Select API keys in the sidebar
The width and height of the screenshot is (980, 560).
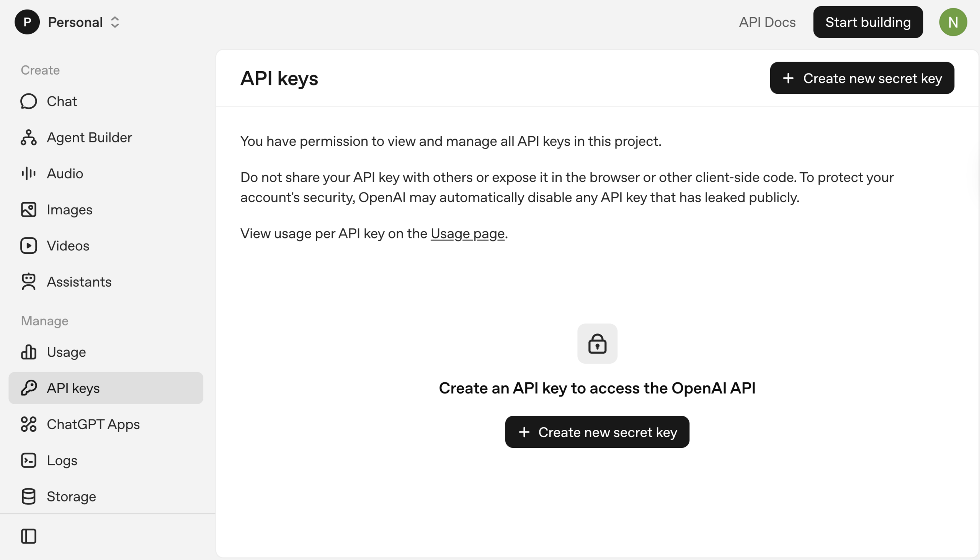(x=106, y=388)
